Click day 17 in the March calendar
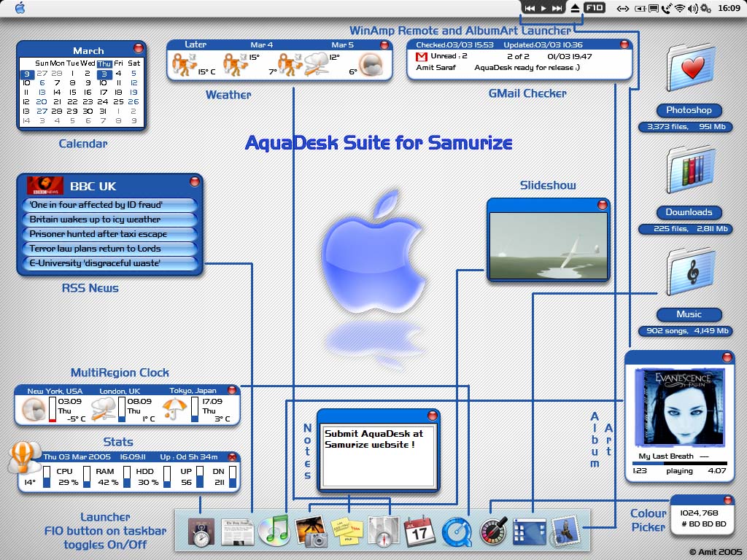The width and height of the screenshot is (747, 560). [x=104, y=92]
